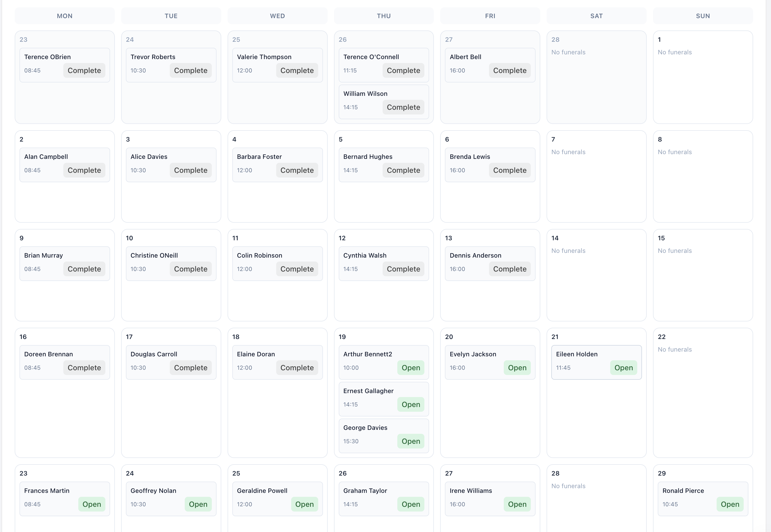The width and height of the screenshot is (771, 532).
Task: Click Open on Evelyn Jackson's funeral
Action: click(517, 368)
